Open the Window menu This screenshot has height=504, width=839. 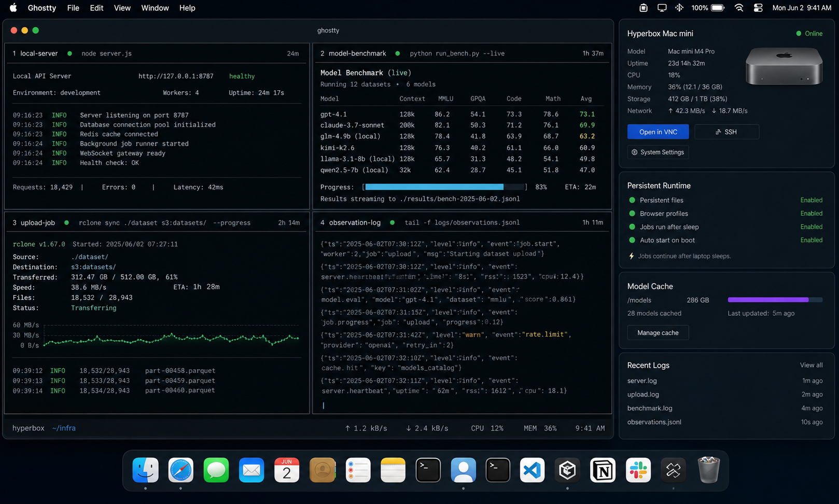click(x=155, y=8)
